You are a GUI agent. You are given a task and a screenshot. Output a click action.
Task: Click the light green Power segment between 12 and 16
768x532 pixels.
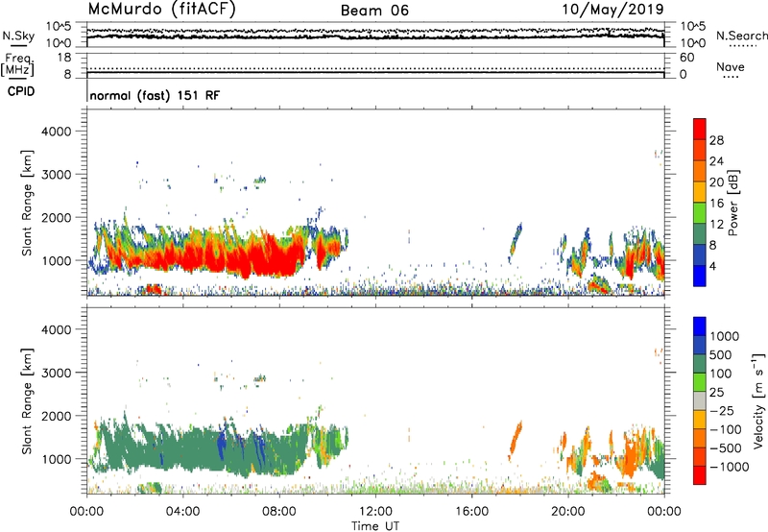point(700,213)
